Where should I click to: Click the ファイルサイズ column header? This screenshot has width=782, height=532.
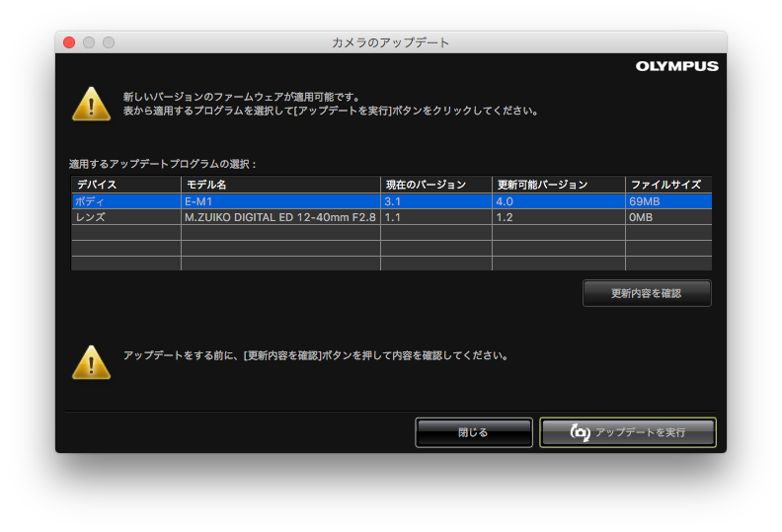tap(668, 185)
